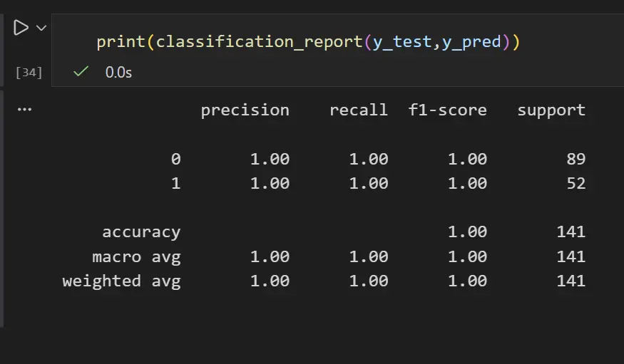This screenshot has width=624, height=364.
Task: Click the weighted avg row label
Action: point(121,281)
